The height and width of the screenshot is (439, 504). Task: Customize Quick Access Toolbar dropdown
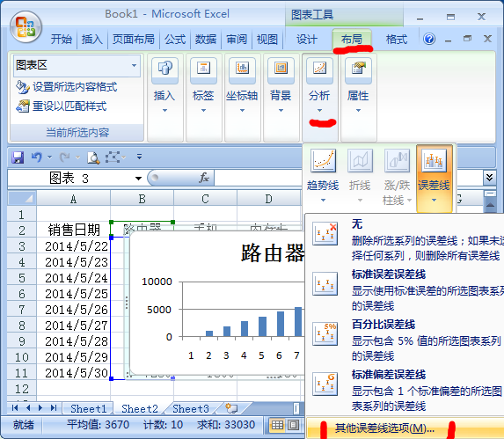139,157
